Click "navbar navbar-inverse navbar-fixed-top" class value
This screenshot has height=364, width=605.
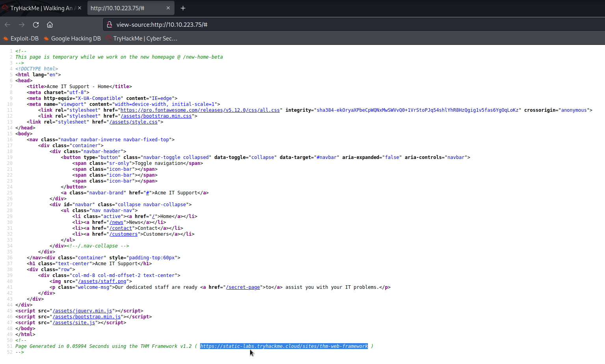coord(115,140)
